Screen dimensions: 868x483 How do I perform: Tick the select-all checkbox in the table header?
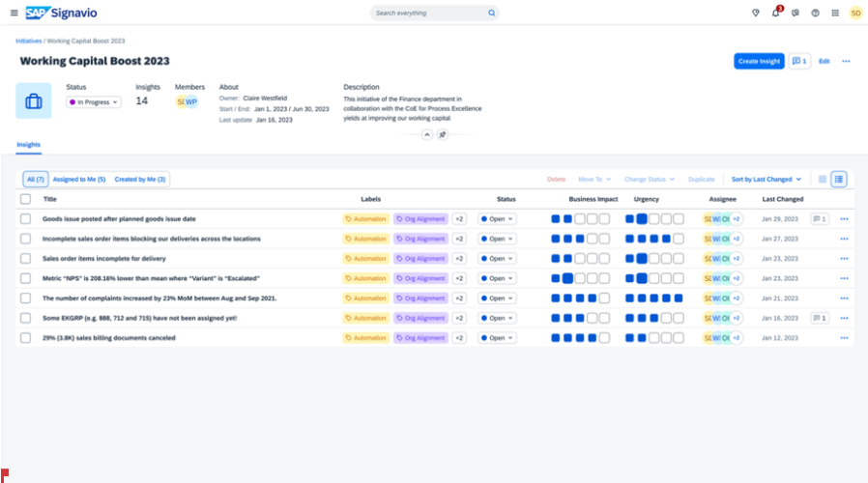[26, 199]
